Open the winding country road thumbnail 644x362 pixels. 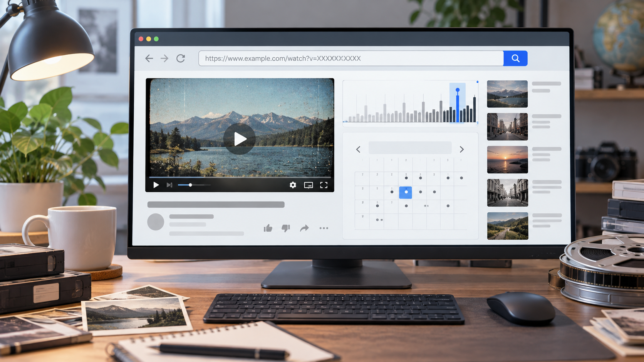pos(508,226)
